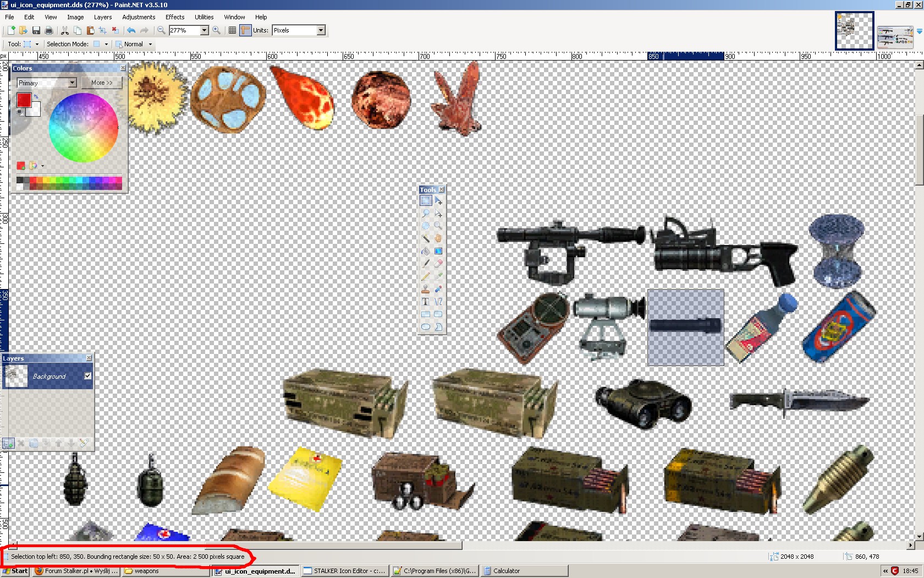
Task: Toggle the rulers button
Action: [x=245, y=30]
